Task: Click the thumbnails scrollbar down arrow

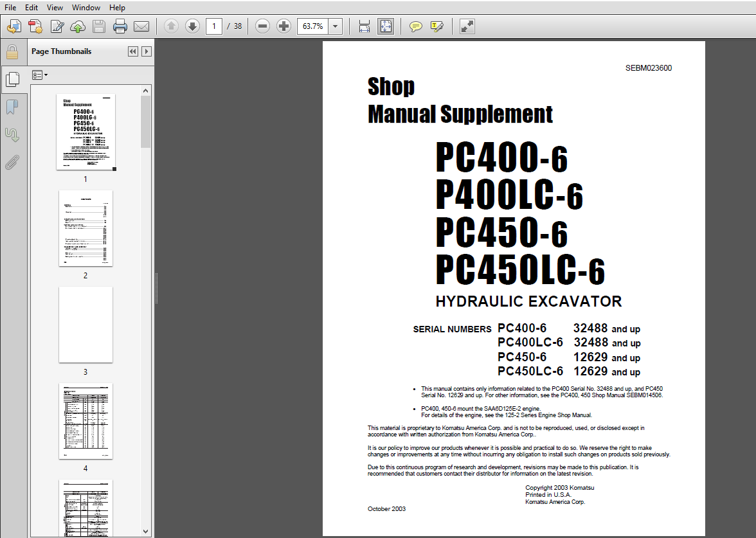Action: coord(145,531)
